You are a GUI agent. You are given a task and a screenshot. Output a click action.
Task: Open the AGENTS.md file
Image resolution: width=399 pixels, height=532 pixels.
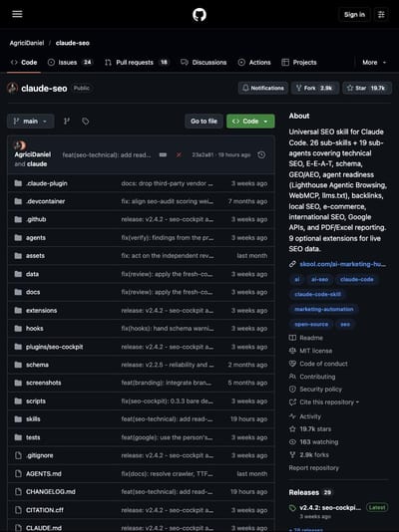tap(44, 473)
